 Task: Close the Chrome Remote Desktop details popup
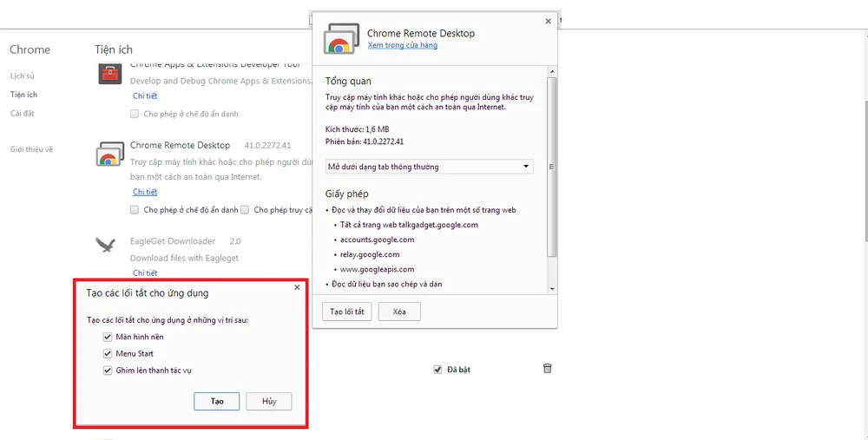(548, 22)
